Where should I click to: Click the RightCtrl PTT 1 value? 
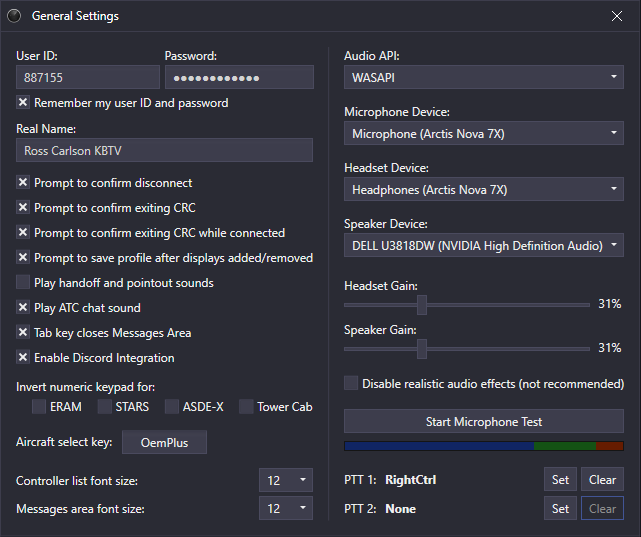(x=410, y=480)
